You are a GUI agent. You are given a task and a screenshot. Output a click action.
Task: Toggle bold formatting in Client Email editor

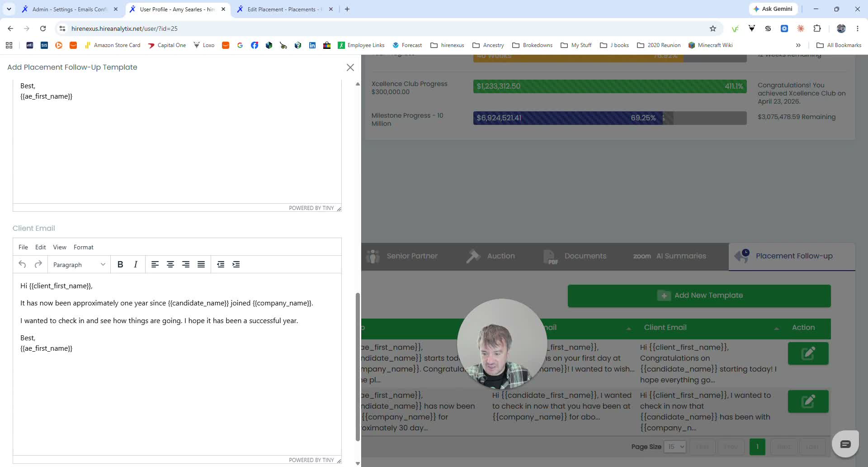point(120,264)
